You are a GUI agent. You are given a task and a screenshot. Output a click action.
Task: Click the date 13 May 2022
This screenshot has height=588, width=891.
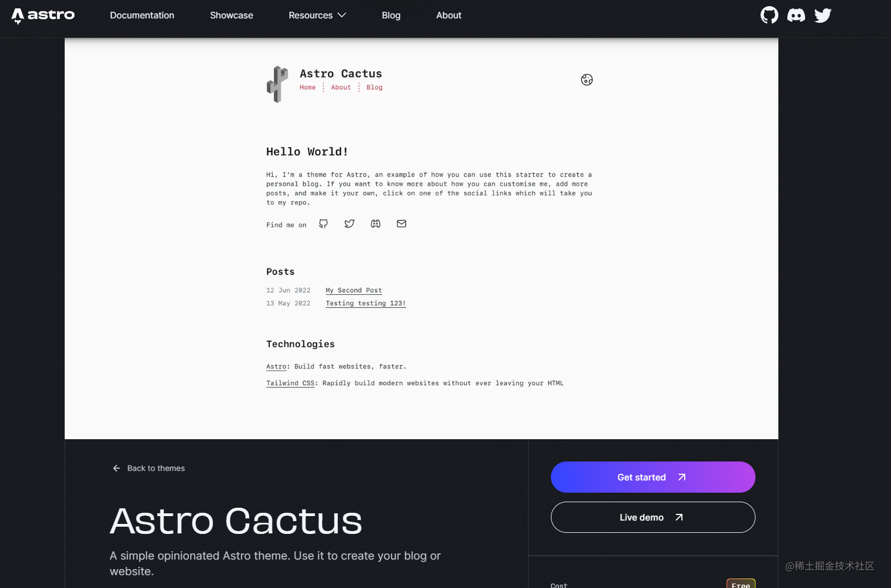click(x=288, y=303)
